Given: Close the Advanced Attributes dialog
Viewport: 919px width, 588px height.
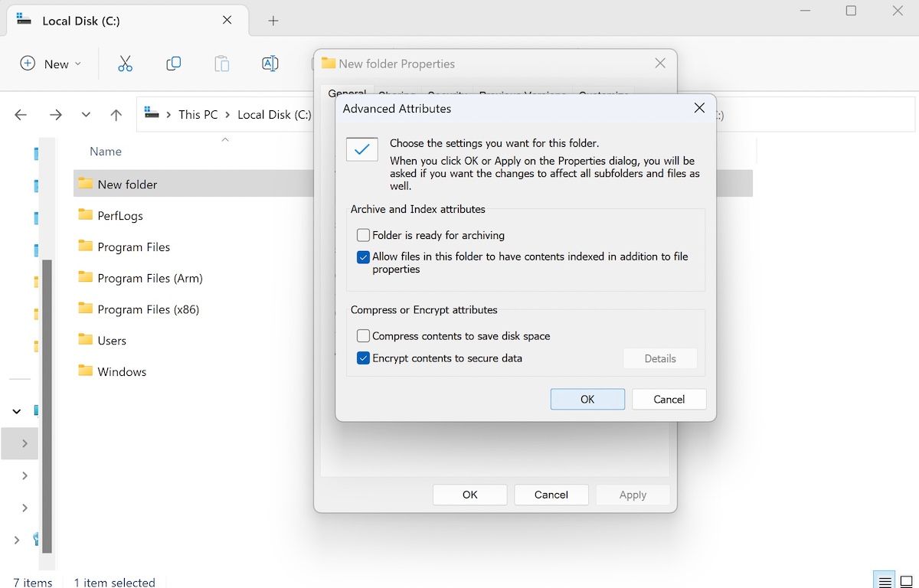Looking at the screenshot, I should click(x=699, y=108).
